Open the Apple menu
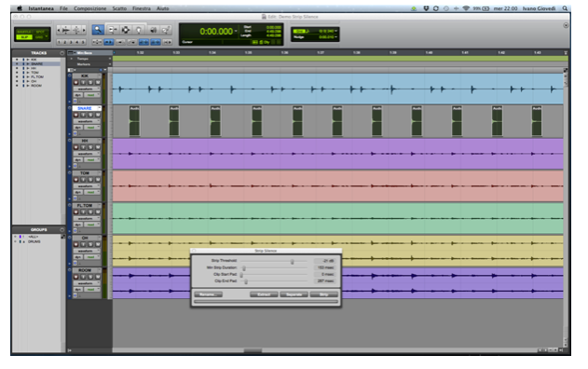This screenshot has height=369, width=588. [x=20, y=8]
